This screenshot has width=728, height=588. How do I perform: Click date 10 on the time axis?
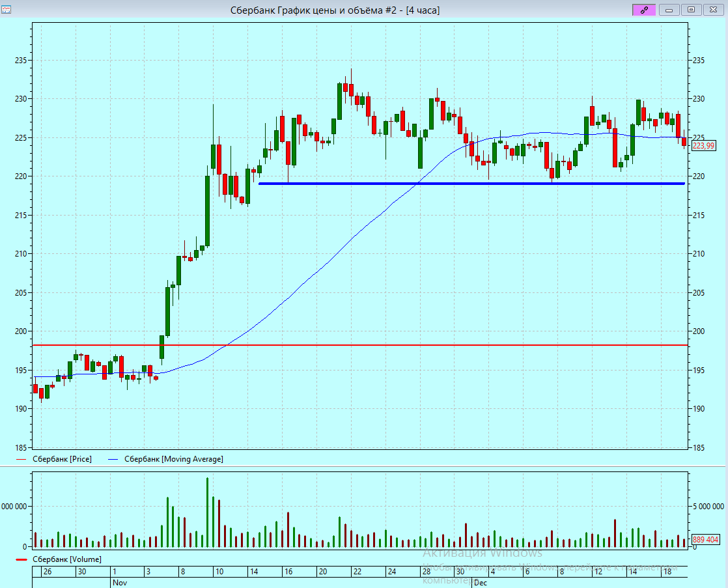click(x=219, y=571)
